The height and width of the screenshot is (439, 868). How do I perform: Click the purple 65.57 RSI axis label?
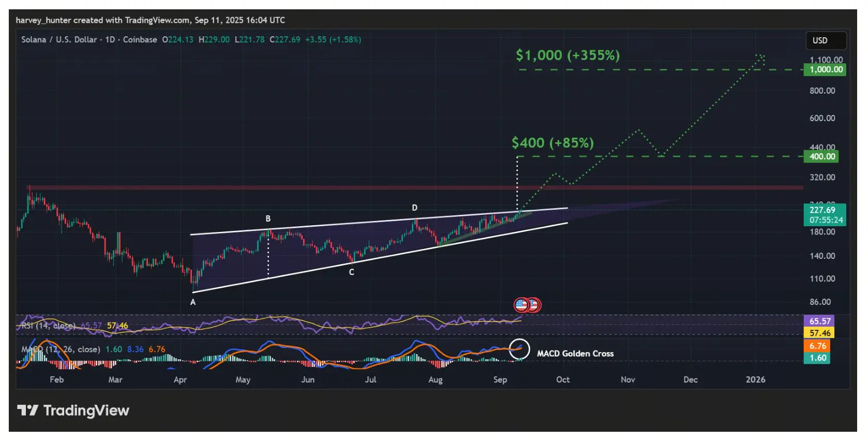point(819,321)
